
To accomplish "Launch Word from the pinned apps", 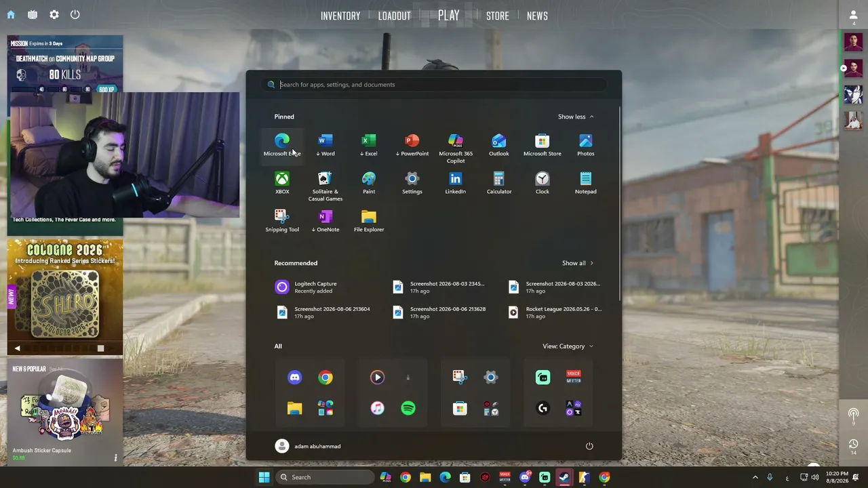I will click(x=325, y=145).
